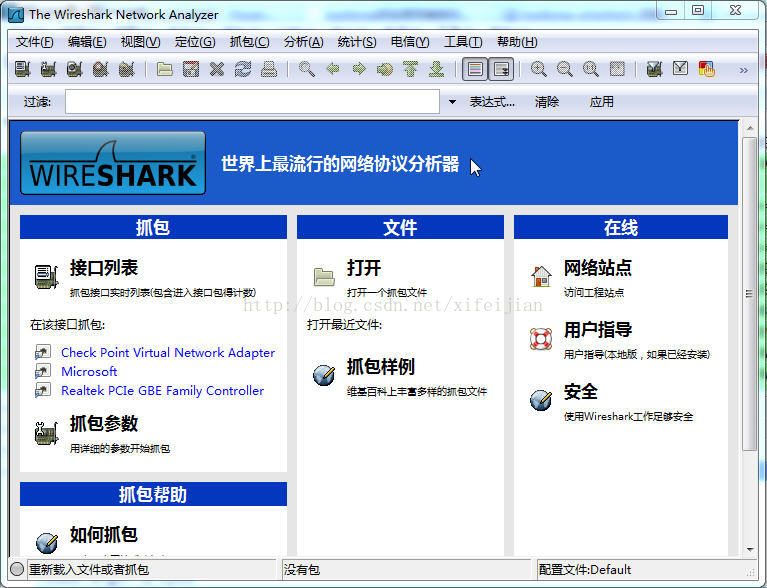This screenshot has height=588, width=767.
Task: Click the 应用 filter button
Action: [602, 102]
